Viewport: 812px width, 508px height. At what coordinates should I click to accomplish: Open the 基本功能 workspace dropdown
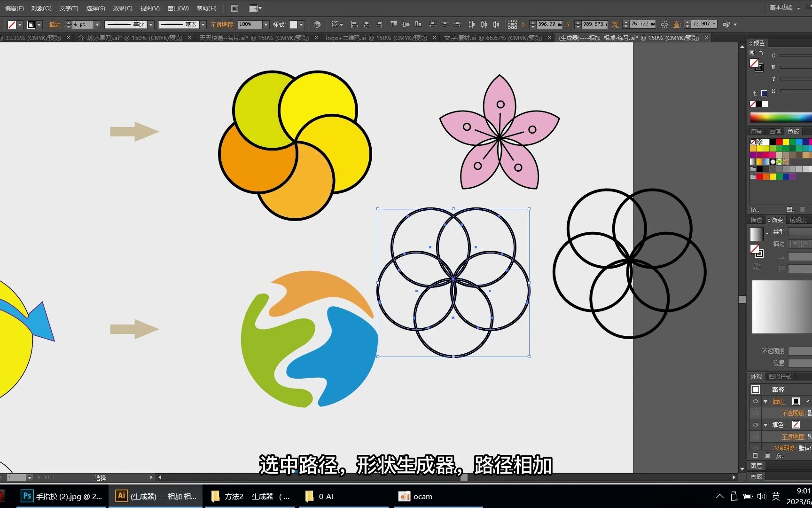point(784,8)
